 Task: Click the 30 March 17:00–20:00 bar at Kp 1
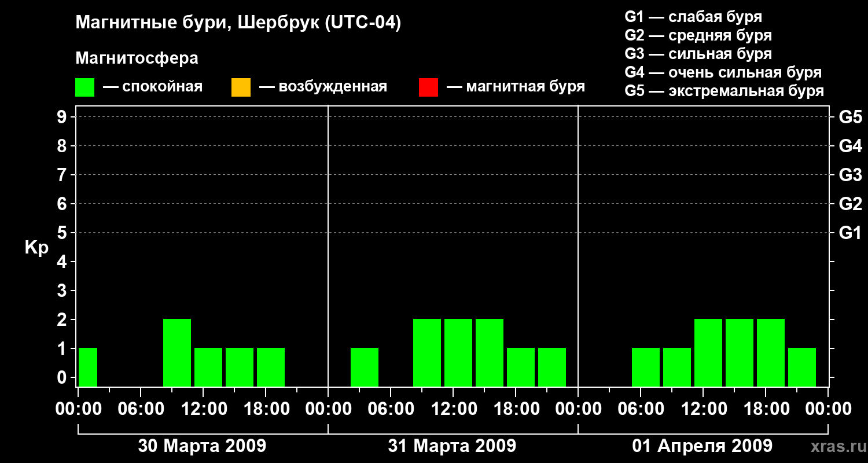(271, 367)
